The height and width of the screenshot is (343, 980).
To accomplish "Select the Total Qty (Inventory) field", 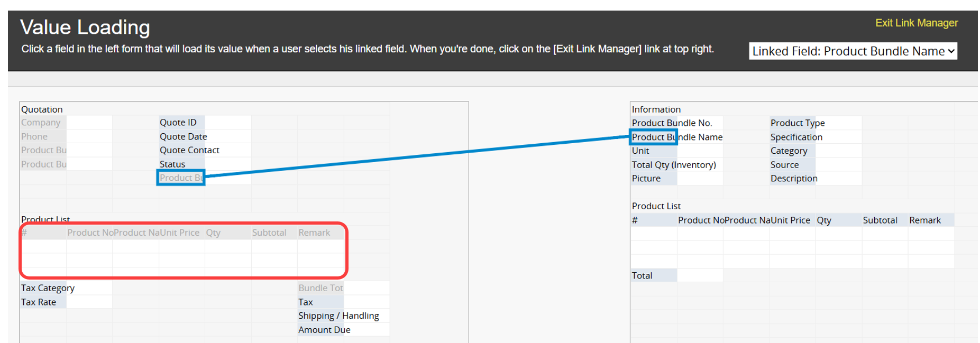I will [674, 165].
